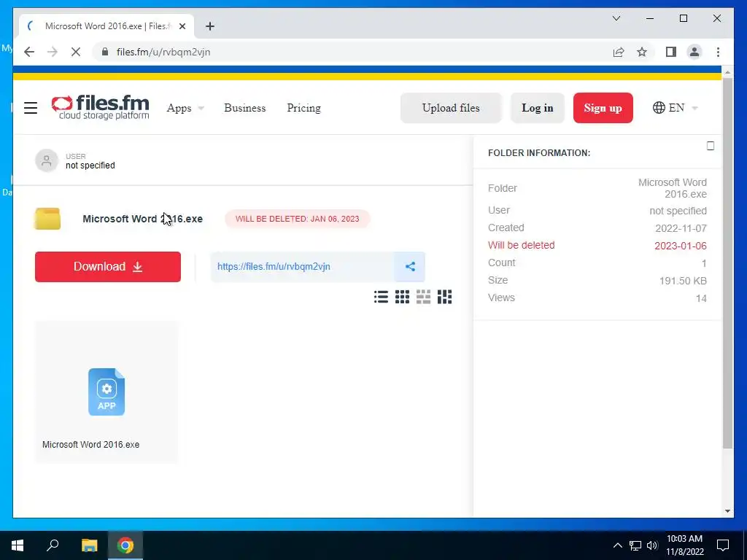This screenshot has height=560, width=747.
Task: Switch to mosaic gallery view
Action: pos(444,297)
